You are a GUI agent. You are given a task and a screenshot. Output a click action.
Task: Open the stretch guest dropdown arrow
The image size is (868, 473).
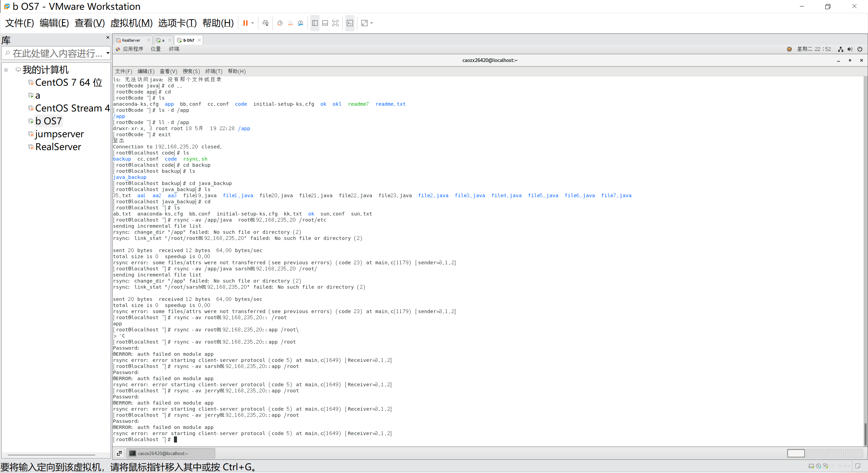[372, 23]
